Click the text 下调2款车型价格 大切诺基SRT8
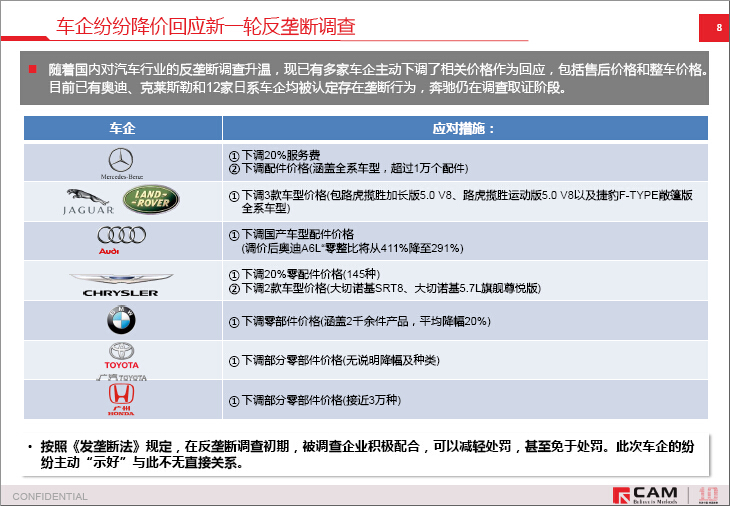This screenshot has width=730, height=506. (391, 288)
